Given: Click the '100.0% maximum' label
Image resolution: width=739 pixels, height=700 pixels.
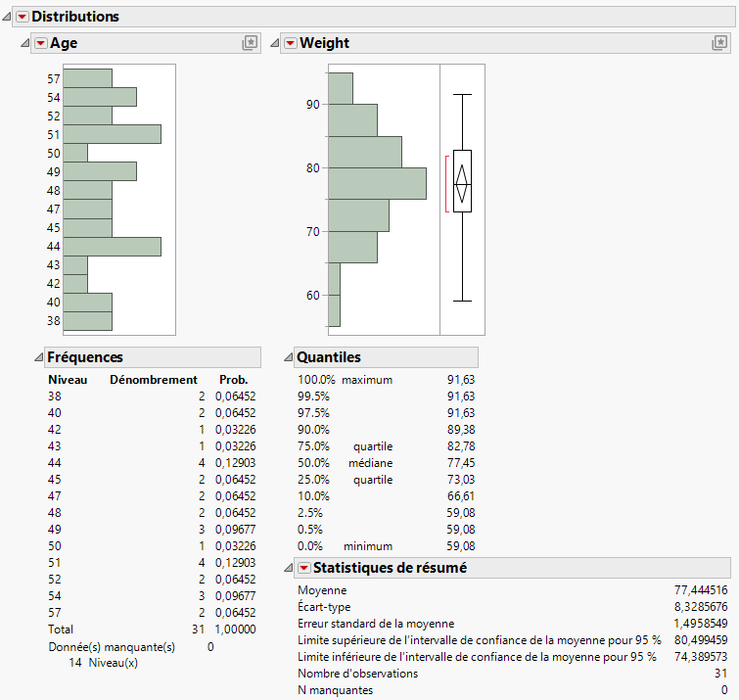Looking at the screenshot, I should [x=345, y=380].
